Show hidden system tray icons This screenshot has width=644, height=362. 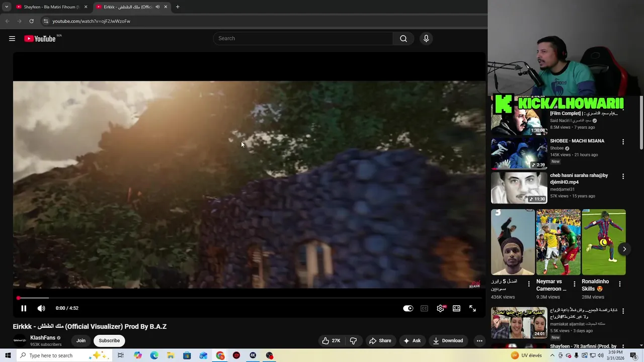pyautogui.click(x=553, y=355)
